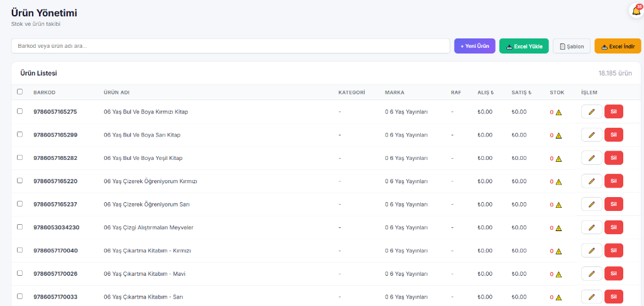Click the BARKOD column header

click(x=45, y=93)
